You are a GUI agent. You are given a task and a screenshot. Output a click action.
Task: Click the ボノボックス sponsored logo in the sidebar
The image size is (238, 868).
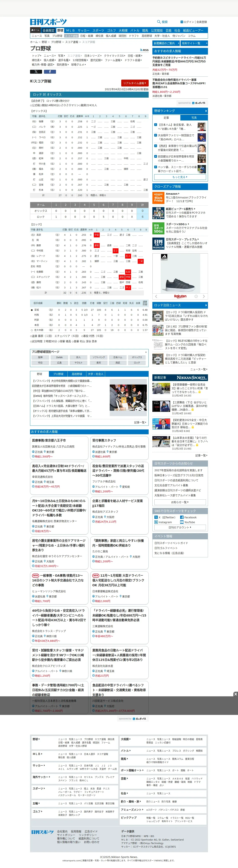click(199, 103)
